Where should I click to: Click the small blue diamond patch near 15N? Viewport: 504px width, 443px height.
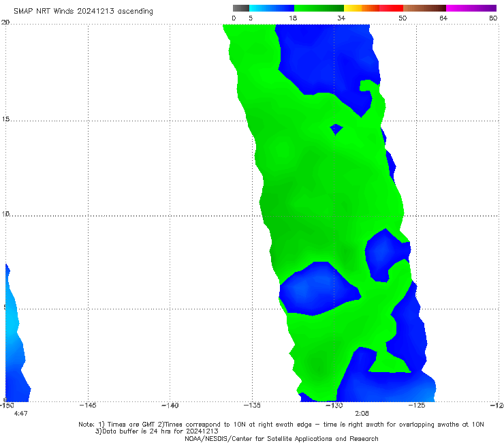336,129
